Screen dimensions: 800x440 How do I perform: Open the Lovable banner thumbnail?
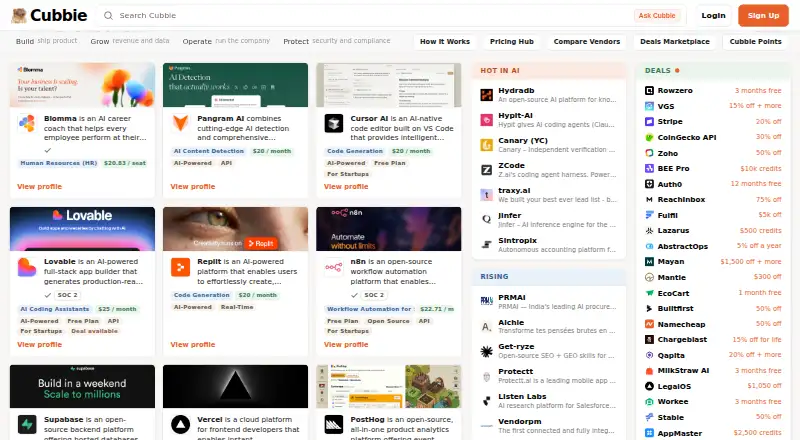pos(82,229)
